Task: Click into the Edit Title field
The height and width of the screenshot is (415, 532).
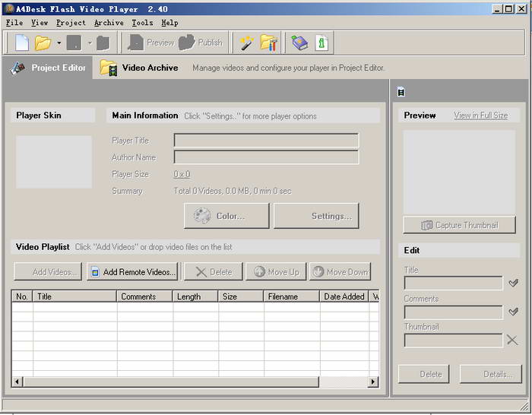Action: [x=453, y=283]
